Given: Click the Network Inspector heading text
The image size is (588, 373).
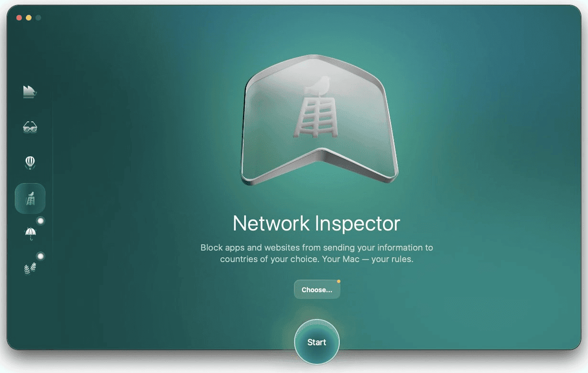Looking at the screenshot, I should click(316, 223).
